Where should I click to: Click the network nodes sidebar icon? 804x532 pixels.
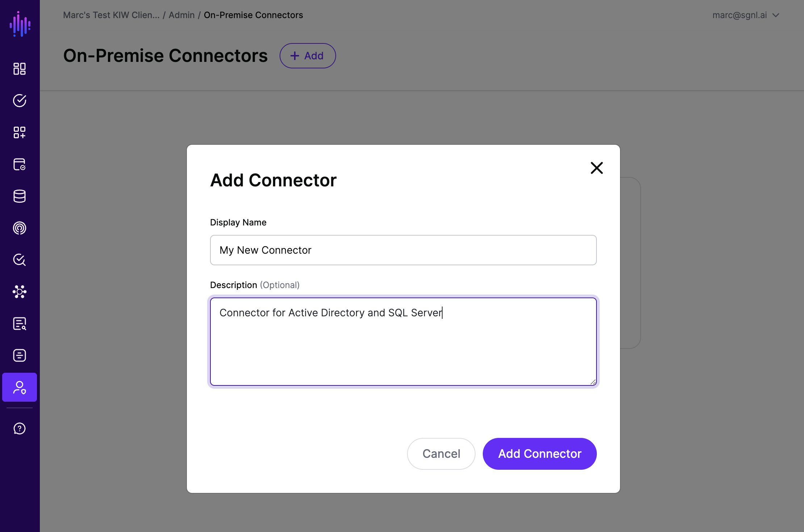click(x=20, y=292)
